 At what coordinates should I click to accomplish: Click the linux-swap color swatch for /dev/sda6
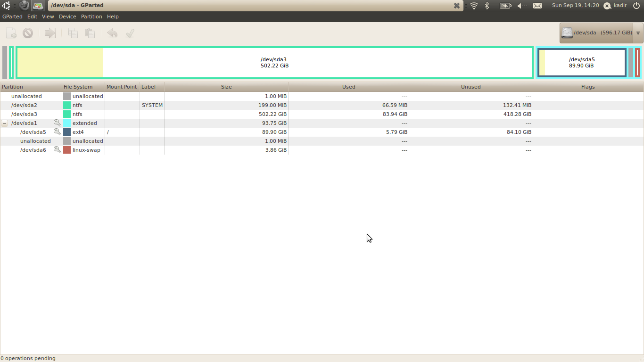[67, 150]
